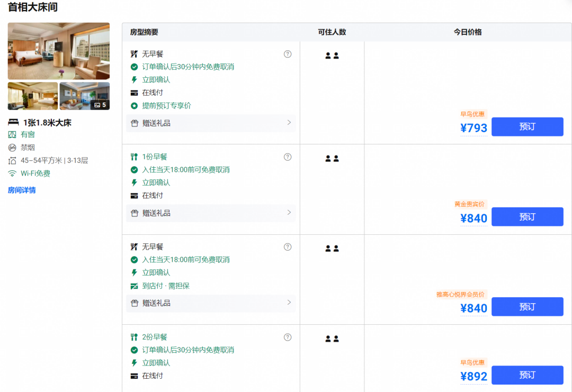
Task: Expand 赠送礼品 in the 1份早餐 rate row
Action: [211, 213]
